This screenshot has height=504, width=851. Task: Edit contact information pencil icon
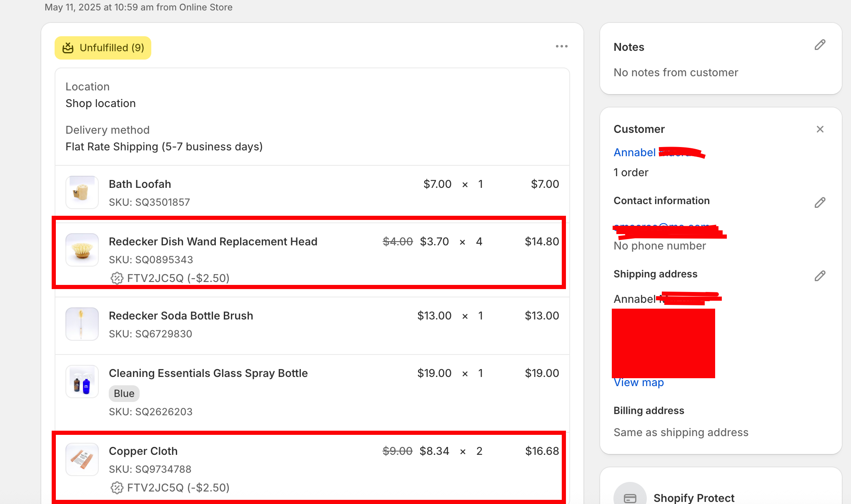[820, 203]
